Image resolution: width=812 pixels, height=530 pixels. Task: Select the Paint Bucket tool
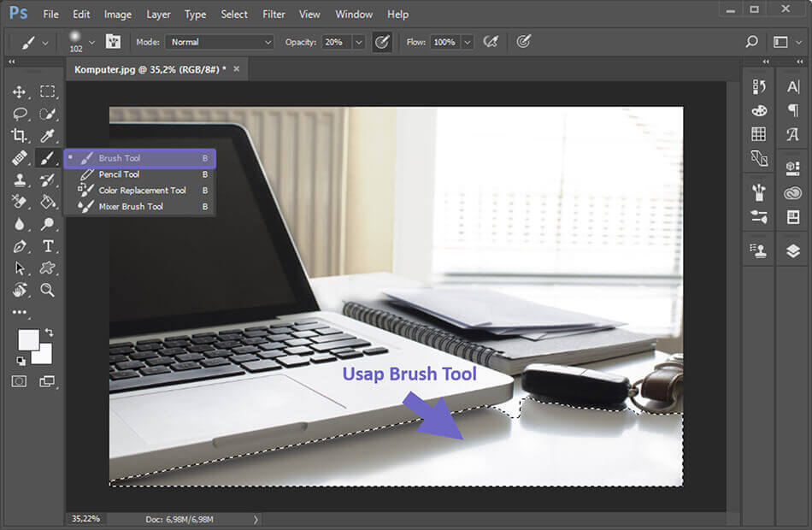point(48,202)
